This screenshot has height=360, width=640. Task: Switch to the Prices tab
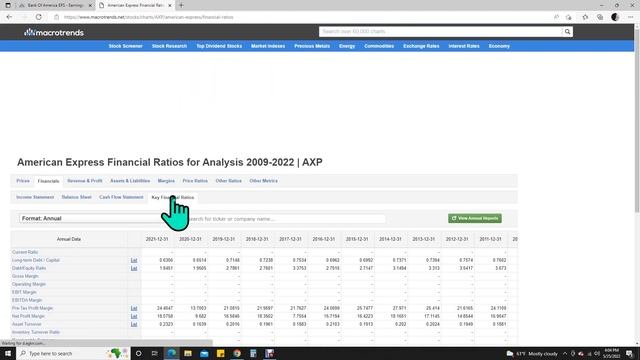pyautogui.click(x=23, y=181)
